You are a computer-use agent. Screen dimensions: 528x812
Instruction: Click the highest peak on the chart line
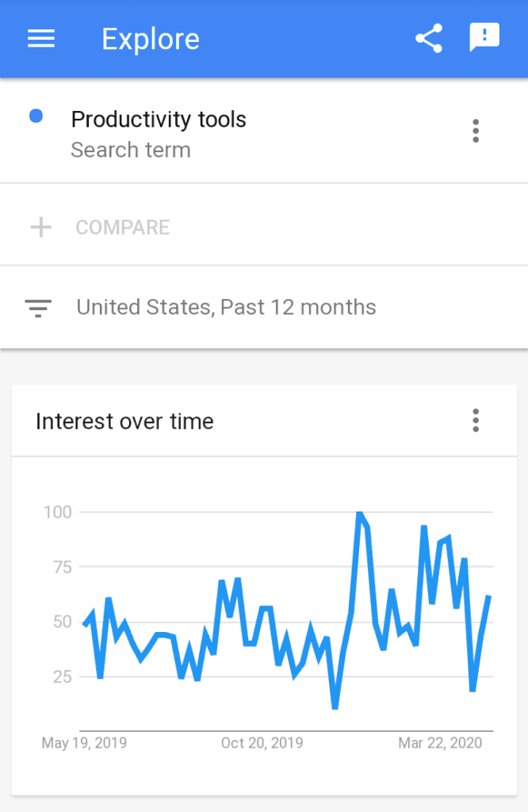pos(360,514)
